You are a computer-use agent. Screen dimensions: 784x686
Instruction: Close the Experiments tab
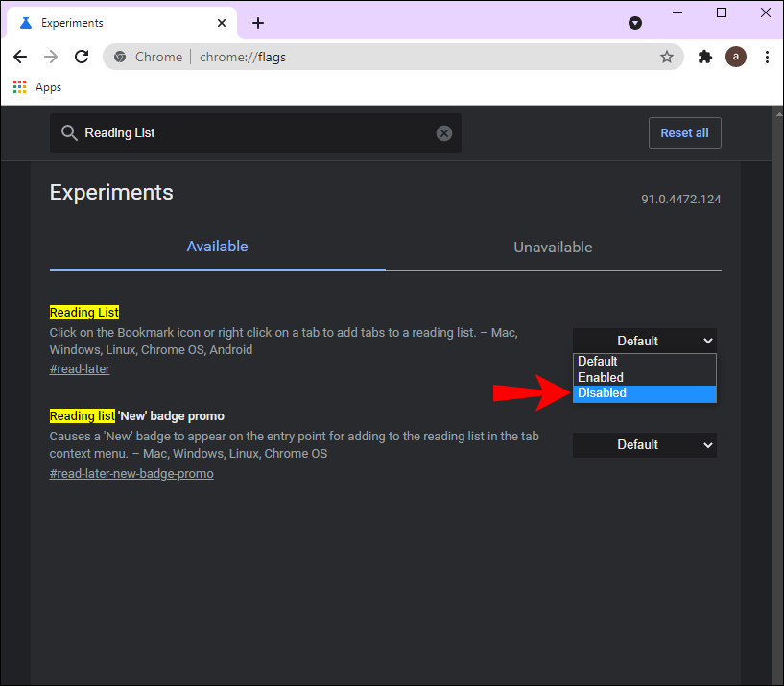click(x=222, y=23)
